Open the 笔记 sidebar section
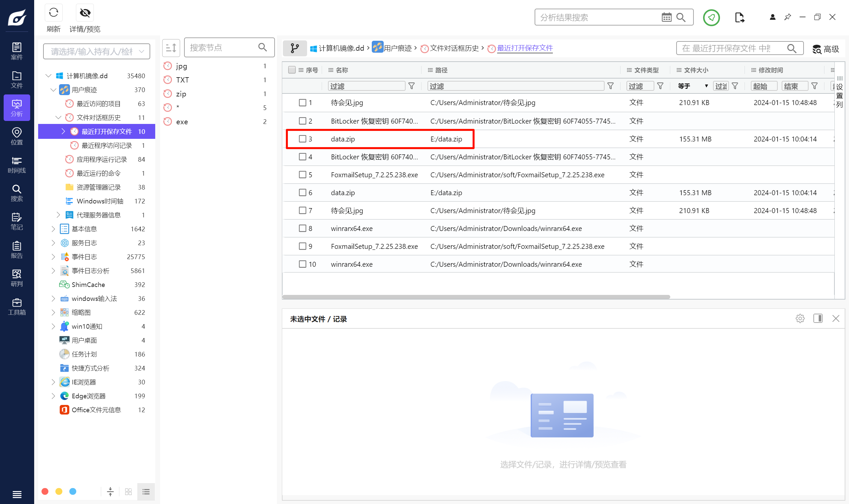Viewport: 849px width, 504px height. pyautogui.click(x=17, y=221)
